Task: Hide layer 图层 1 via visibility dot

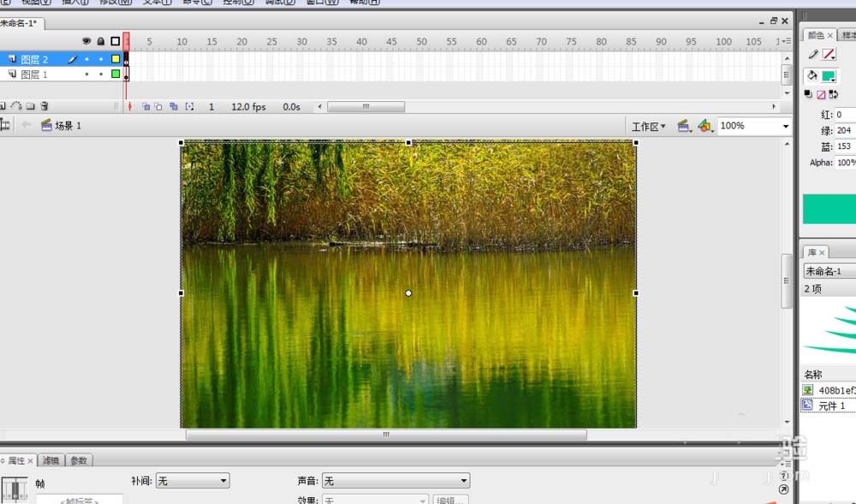Action: 86,74
